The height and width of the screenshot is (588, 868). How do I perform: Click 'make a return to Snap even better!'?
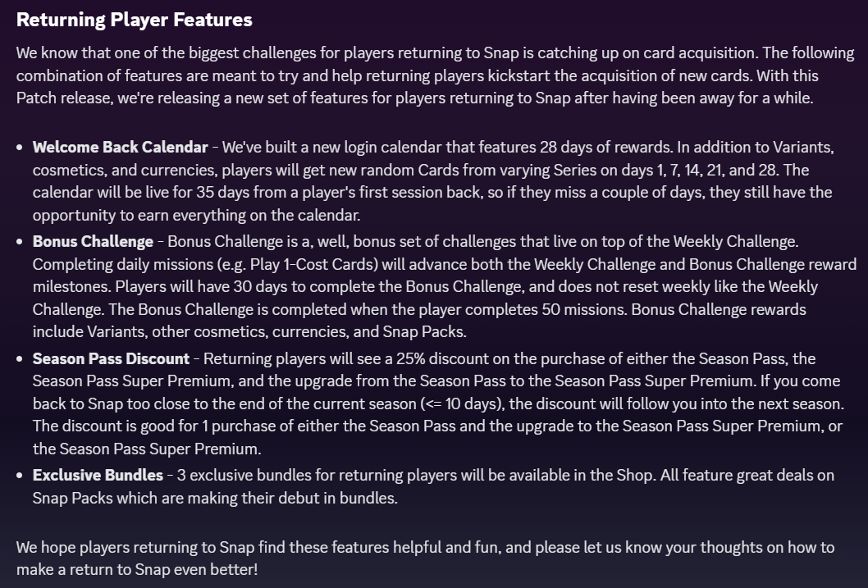137,569
